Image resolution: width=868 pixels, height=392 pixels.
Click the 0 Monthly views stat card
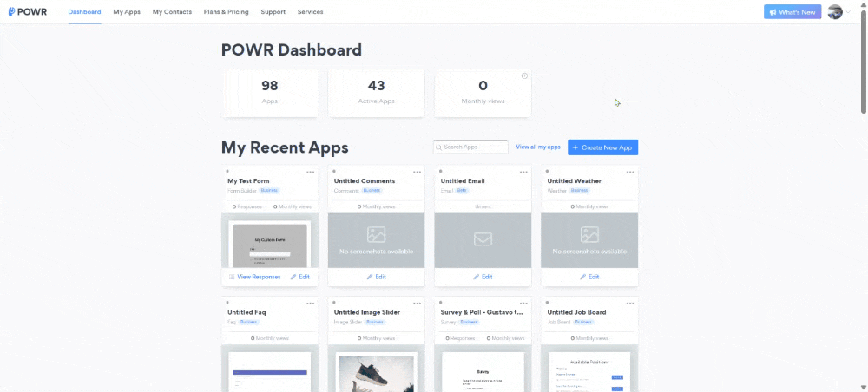483,93
